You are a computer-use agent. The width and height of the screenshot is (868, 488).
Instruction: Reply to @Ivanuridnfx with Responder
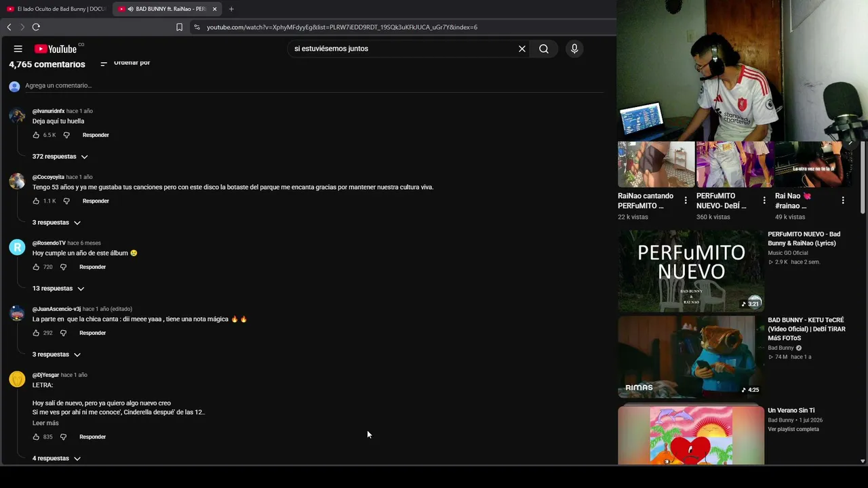coord(96,135)
